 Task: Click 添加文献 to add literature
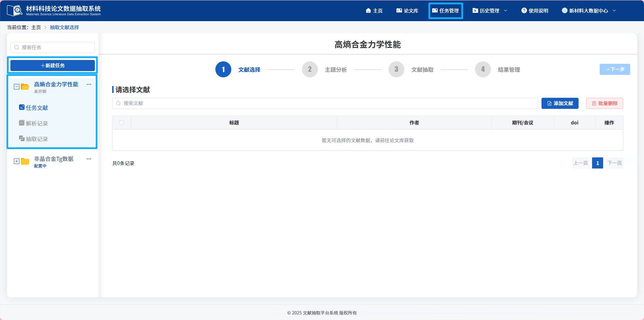[560, 103]
